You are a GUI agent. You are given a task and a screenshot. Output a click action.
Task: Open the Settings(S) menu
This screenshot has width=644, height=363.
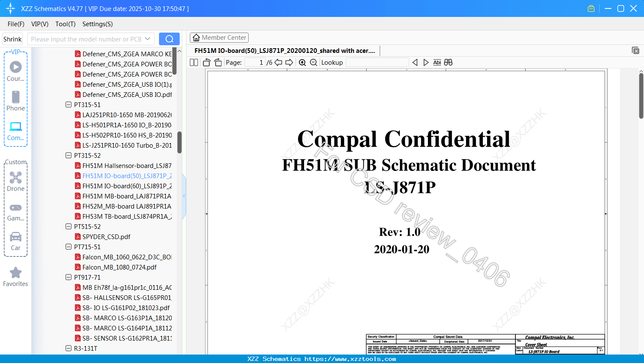click(x=98, y=24)
